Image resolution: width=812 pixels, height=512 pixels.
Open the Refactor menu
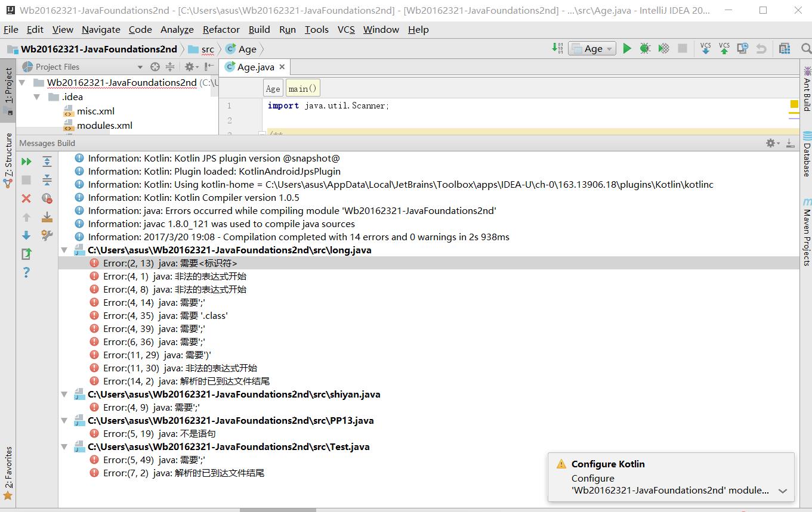[x=221, y=29]
